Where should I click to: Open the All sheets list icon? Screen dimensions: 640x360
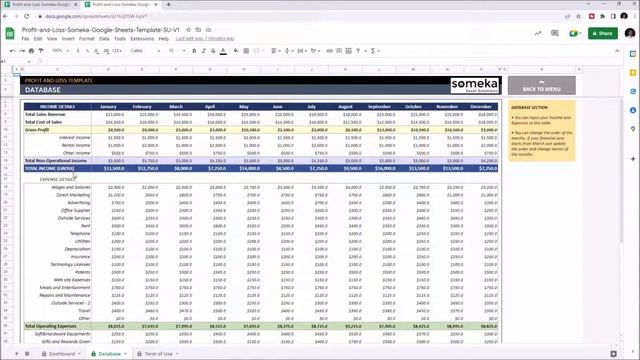click(27, 354)
